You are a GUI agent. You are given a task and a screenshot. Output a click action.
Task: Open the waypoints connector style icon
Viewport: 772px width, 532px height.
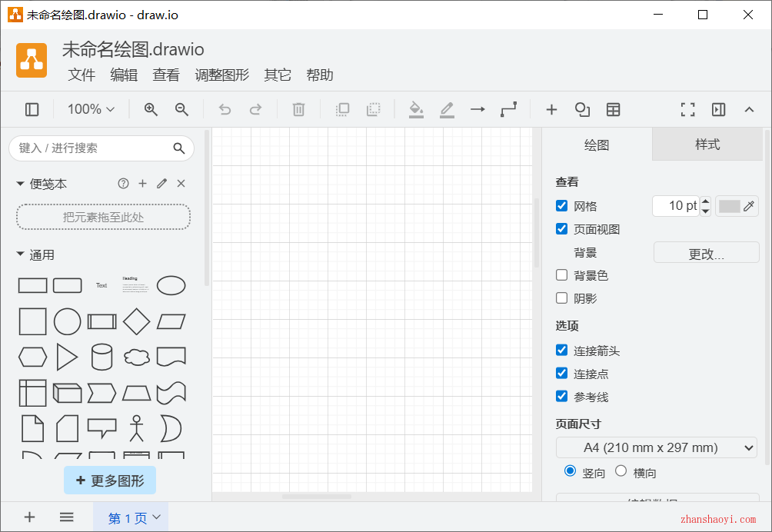508,110
